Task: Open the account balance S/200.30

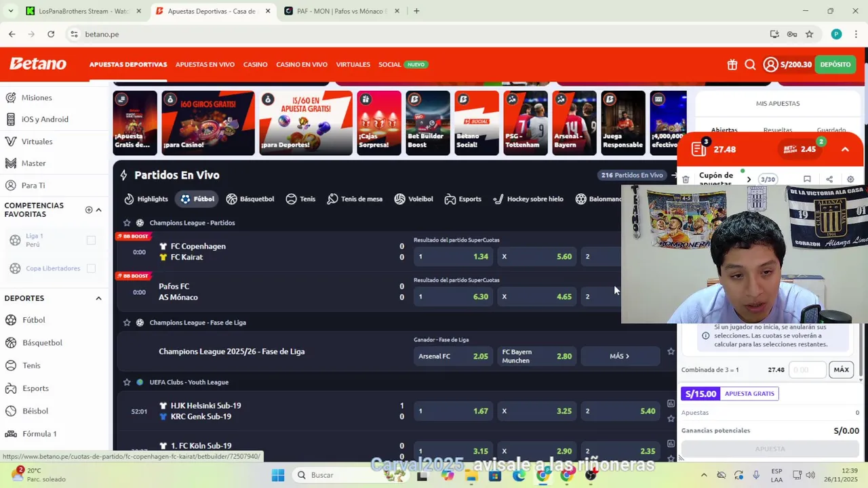Action: (x=787, y=64)
